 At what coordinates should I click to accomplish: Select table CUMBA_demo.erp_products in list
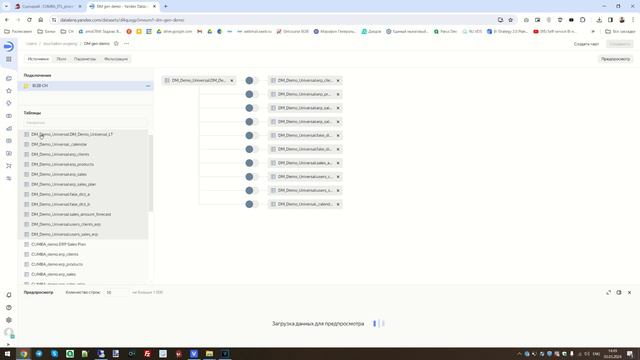[83, 264]
